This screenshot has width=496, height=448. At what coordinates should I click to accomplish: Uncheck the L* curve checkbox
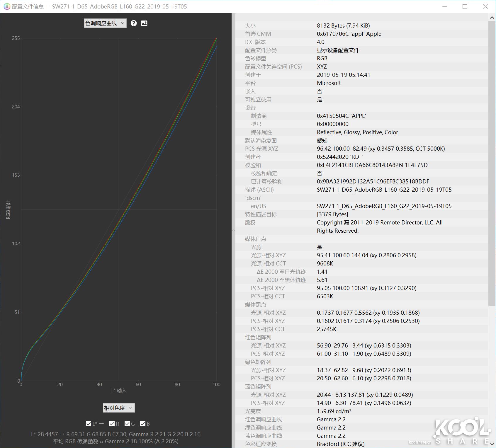coord(88,423)
